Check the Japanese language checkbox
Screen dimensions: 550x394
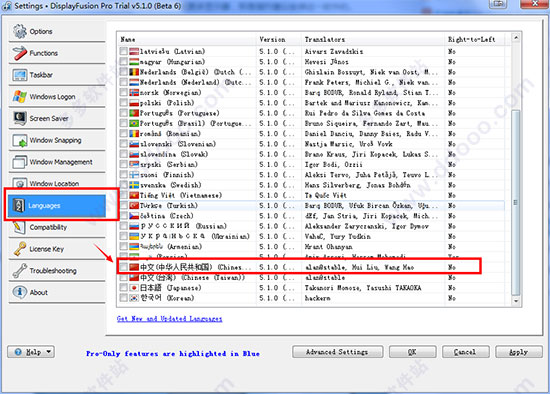tap(123, 288)
